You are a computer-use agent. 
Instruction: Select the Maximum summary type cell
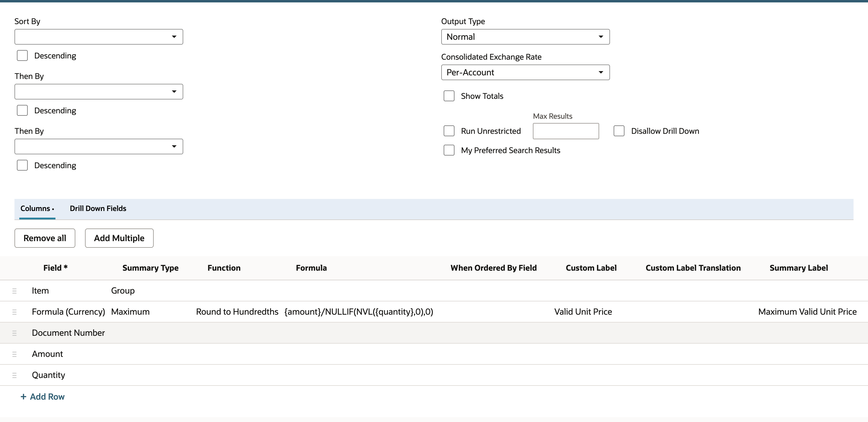click(x=131, y=312)
